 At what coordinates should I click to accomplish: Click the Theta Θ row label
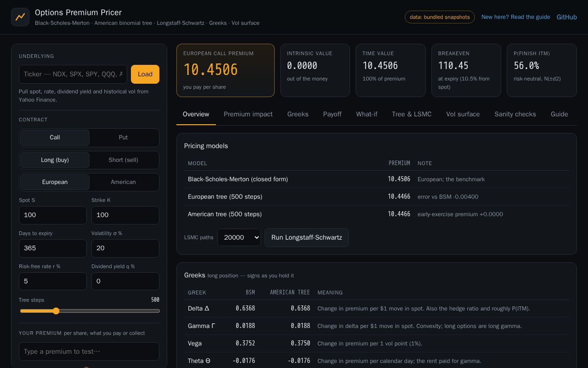point(199,361)
